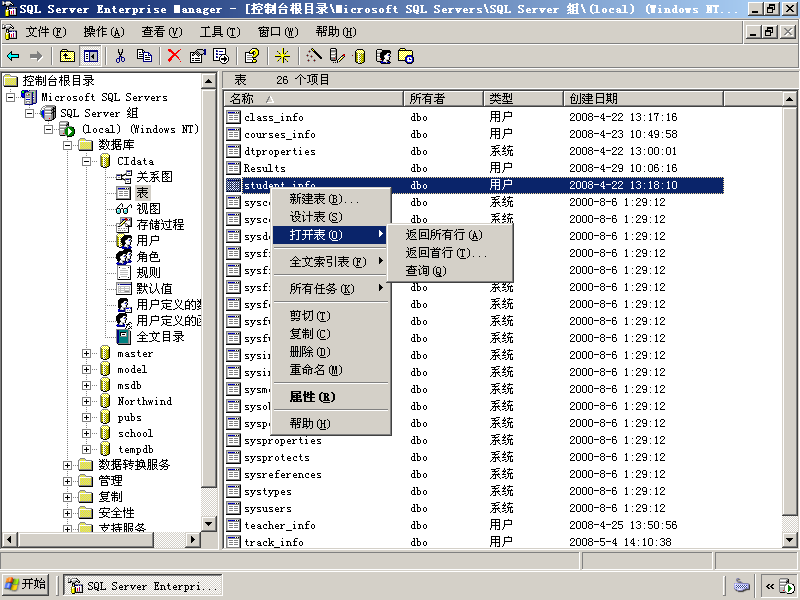Toggle the console tree show/hide icon

pos(91,56)
